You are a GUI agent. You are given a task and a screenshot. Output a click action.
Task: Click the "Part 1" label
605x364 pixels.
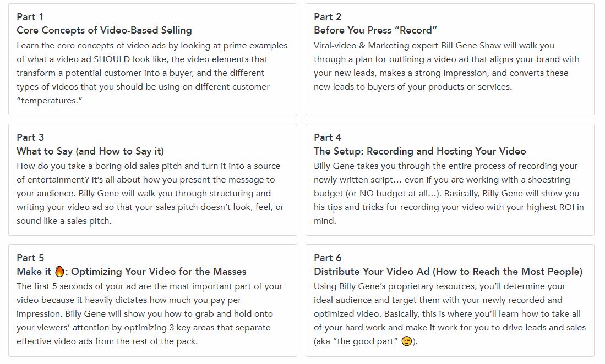pos(30,16)
